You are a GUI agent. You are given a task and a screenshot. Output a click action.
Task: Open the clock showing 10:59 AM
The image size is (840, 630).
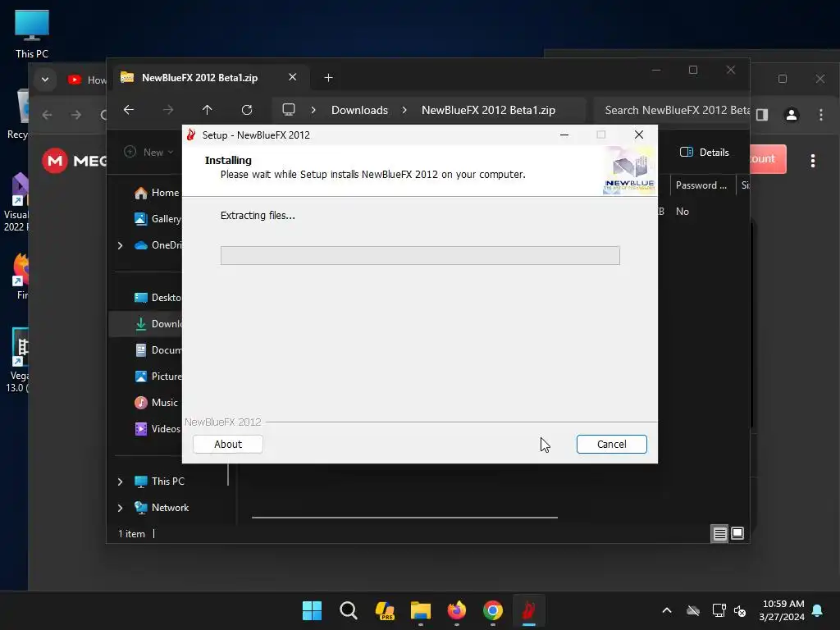pyautogui.click(x=782, y=610)
